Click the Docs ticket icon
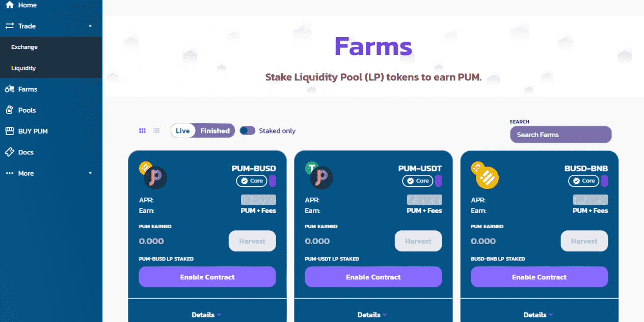Image resolution: width=644 pixels, height=322 pixels. [x=9, y=152]
